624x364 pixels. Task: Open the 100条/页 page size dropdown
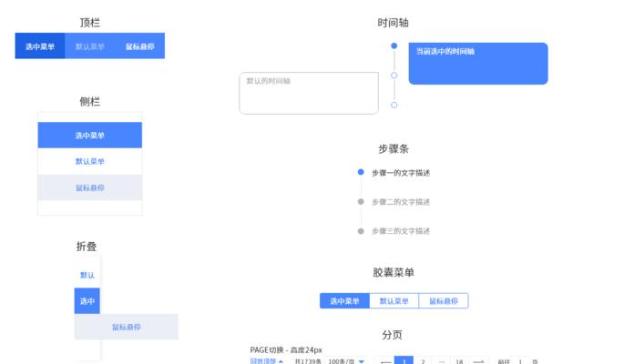(346, 361)
